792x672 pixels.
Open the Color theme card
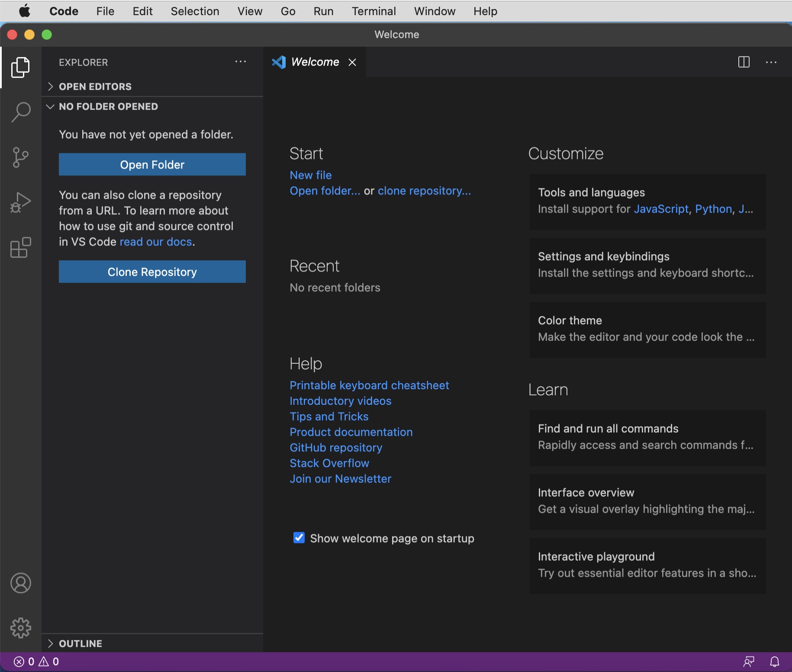(647, 330)
